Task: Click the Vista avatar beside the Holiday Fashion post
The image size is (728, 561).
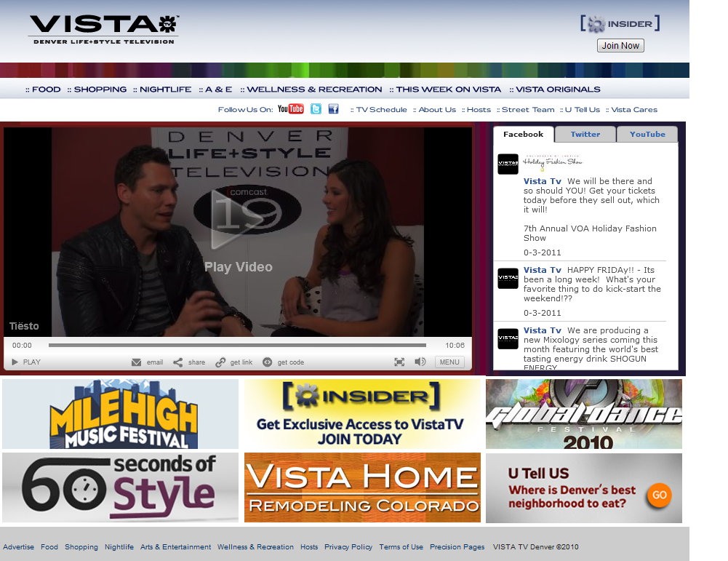Action: coord(508,164)
